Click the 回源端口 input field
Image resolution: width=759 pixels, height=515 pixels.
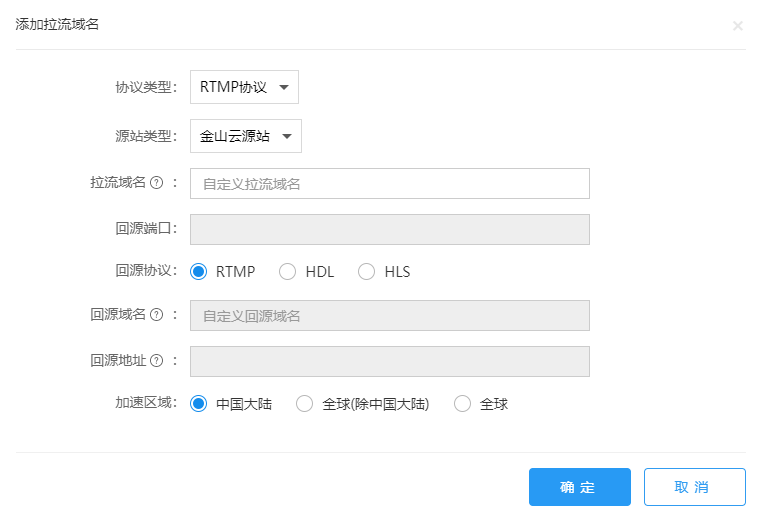pyautogui.click(x=390, y=229)
